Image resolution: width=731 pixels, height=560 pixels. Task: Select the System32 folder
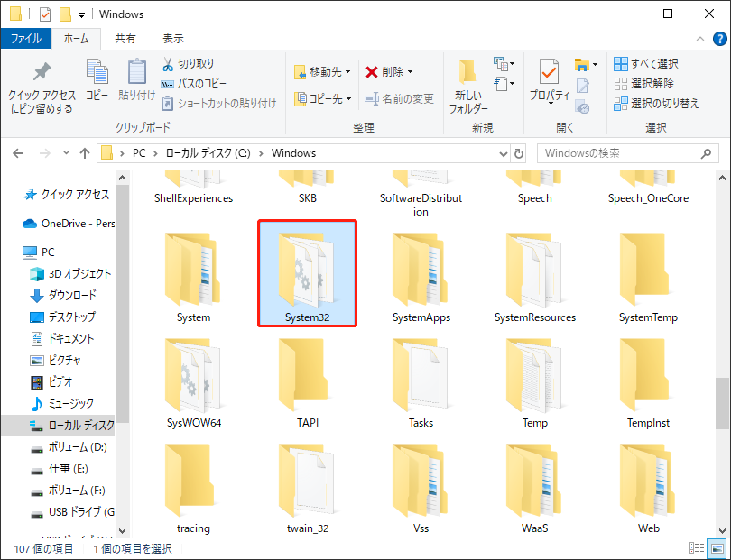pos(307,273)
